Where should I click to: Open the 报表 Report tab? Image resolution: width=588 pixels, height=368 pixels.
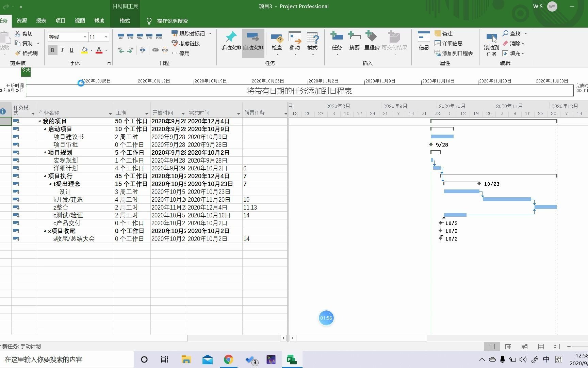click(41, 21)
